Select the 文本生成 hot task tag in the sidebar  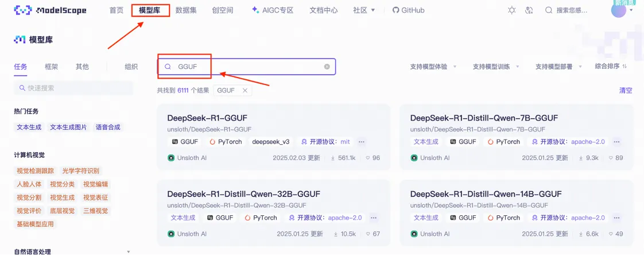(x=29, y=127)
